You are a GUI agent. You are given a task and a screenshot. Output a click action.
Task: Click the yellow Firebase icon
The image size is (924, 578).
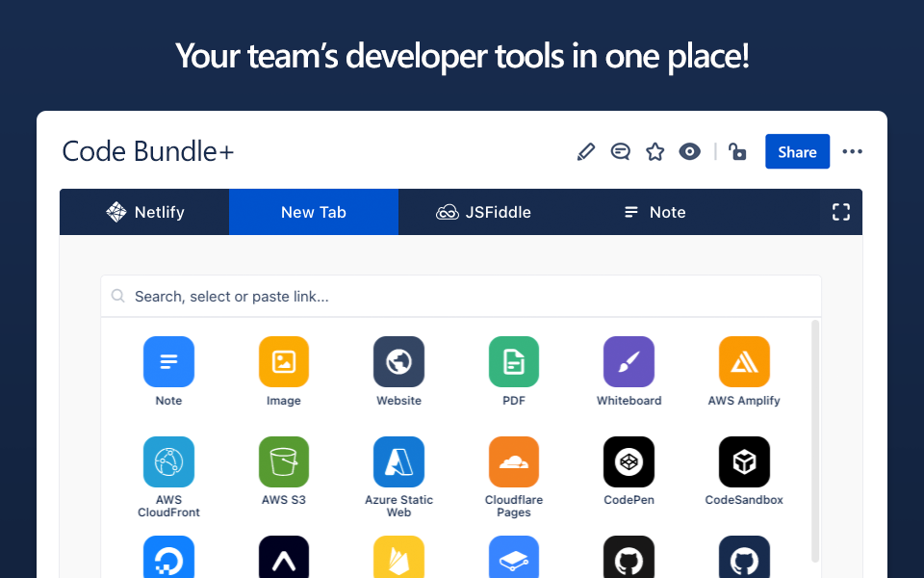[x=398, y=557]
